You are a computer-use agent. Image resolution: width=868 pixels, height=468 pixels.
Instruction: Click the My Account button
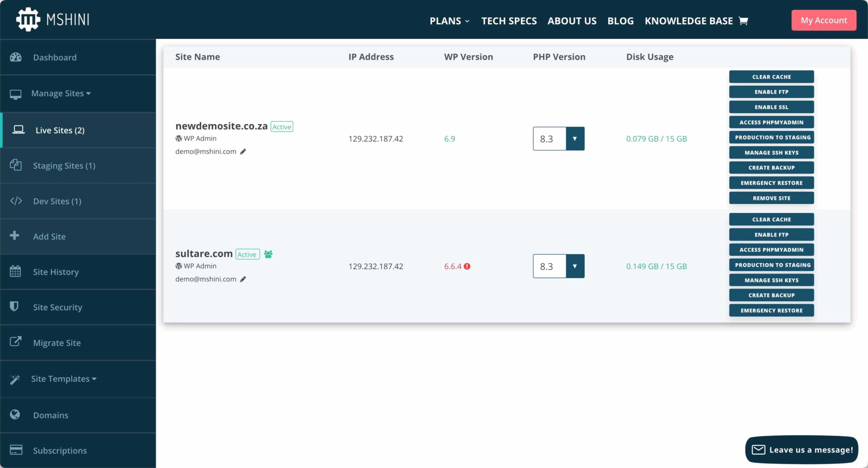(x=824, y=20)
